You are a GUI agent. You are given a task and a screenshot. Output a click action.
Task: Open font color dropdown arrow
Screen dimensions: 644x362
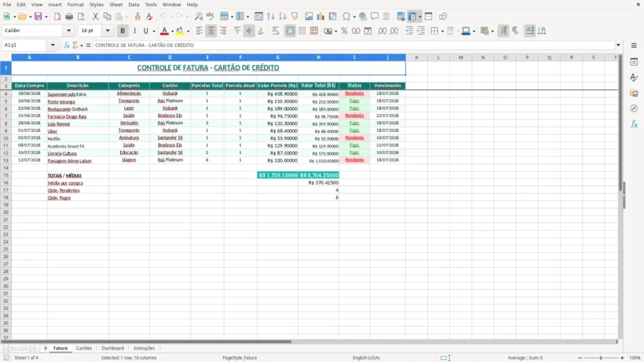click(x=172, y=31)
